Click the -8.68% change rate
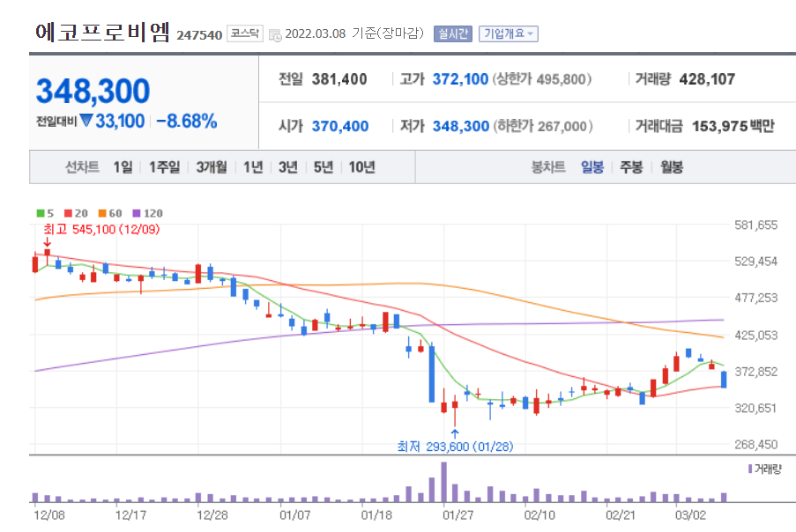The height and width of the screenshot is (532, 796). click(x=187, y=122)
